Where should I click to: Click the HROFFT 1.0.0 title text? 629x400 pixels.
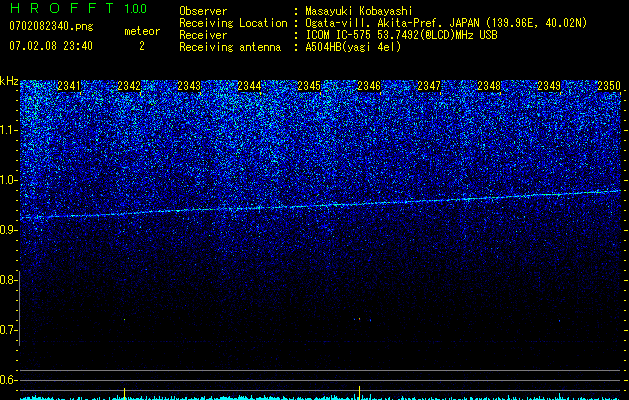(78, 8)
